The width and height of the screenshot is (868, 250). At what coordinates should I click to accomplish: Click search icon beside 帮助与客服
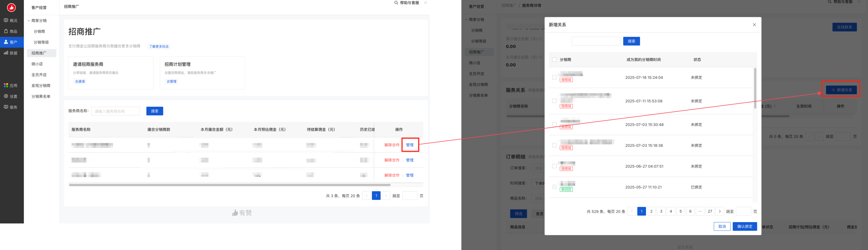point(396,3)
